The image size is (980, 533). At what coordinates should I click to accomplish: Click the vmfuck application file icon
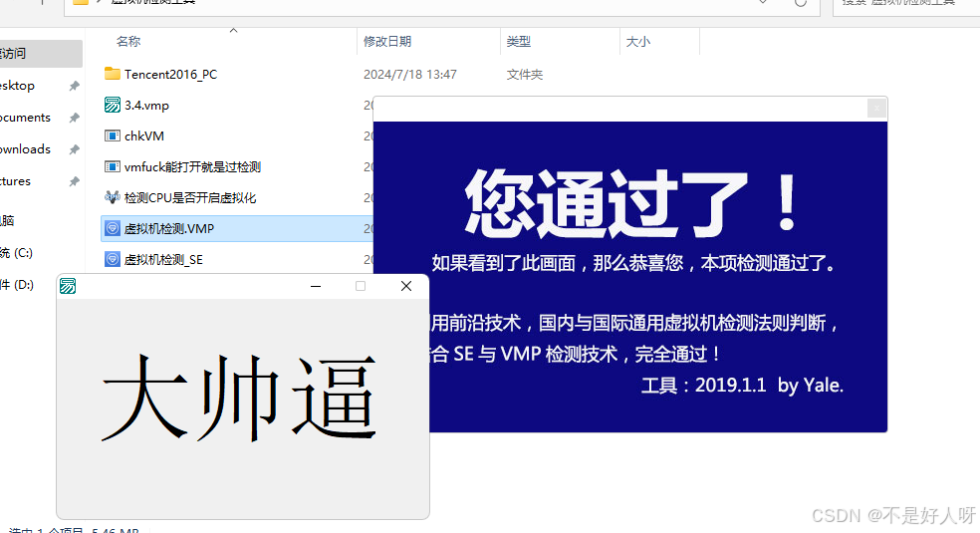[x=112, y=166]
